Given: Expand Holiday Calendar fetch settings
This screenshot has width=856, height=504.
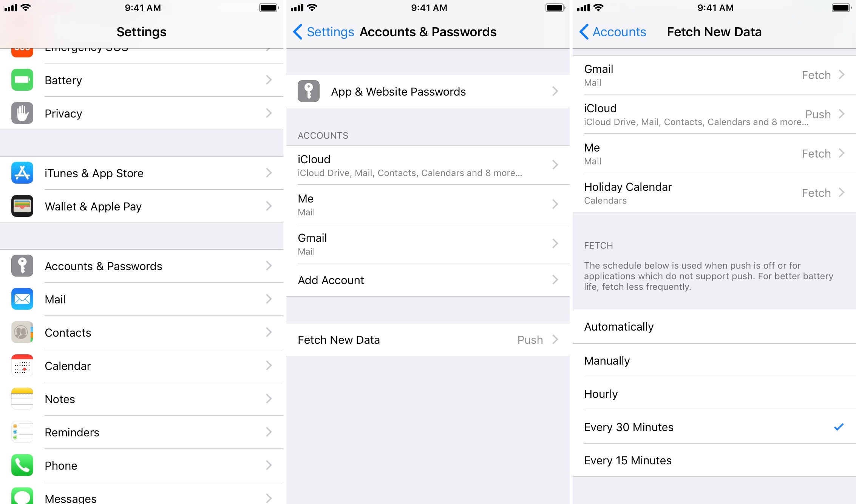Looking at the screenshot, I should [714, 193].
